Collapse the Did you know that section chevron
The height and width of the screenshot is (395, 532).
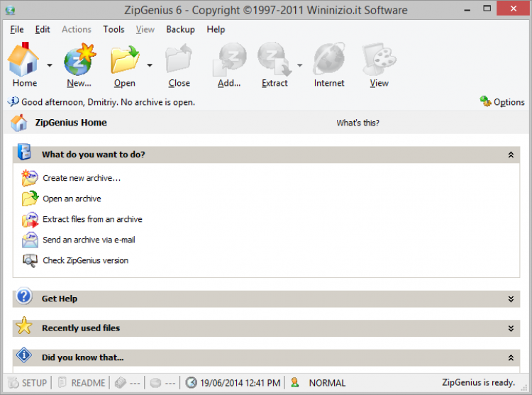point(511,357)
